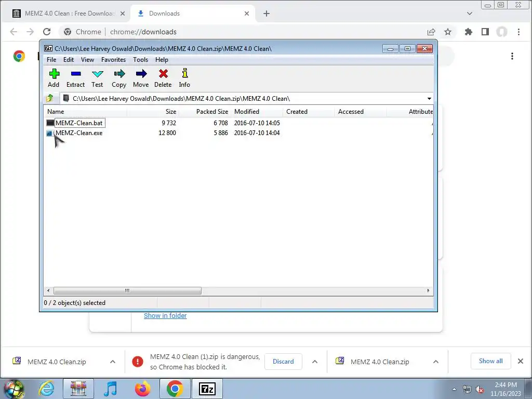Image resolution: width=532 pixels, height=399 pixels.
Task: Open the View menu
Action: (x=87, y=60)
